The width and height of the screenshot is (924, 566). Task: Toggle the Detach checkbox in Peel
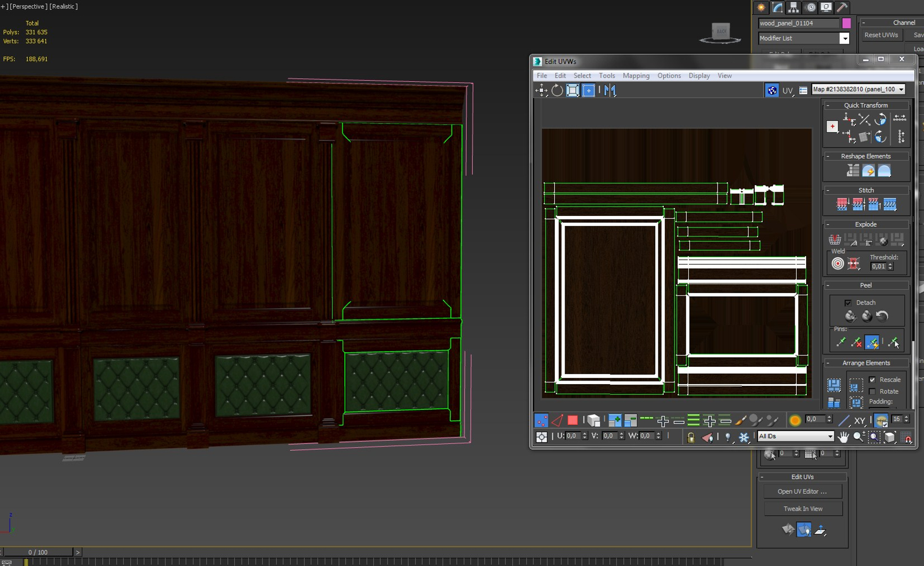[848, 302]
